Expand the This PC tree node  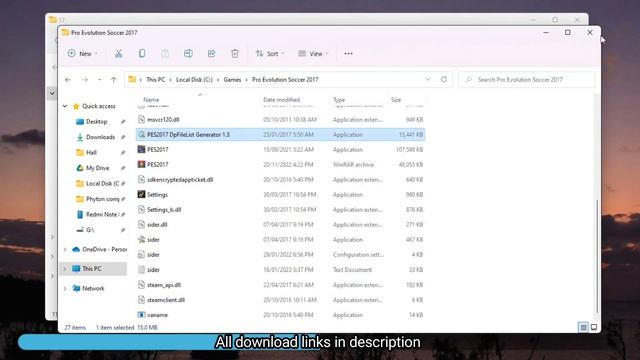[65, 269]
